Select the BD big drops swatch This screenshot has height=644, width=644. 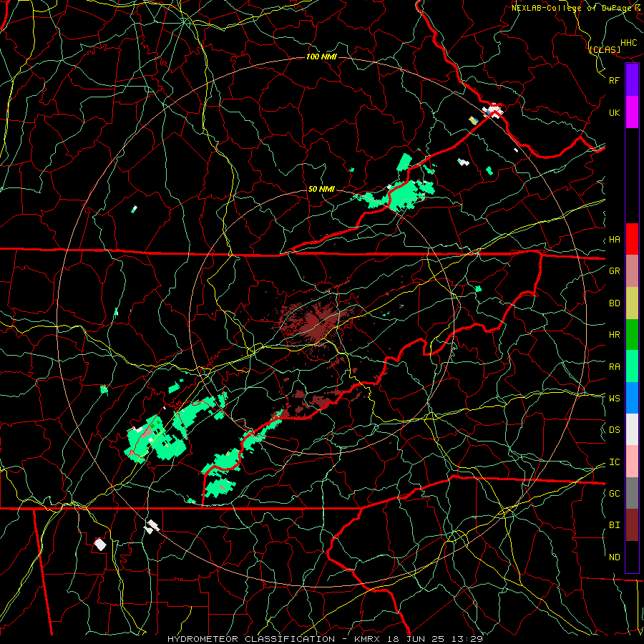[632, 303]
